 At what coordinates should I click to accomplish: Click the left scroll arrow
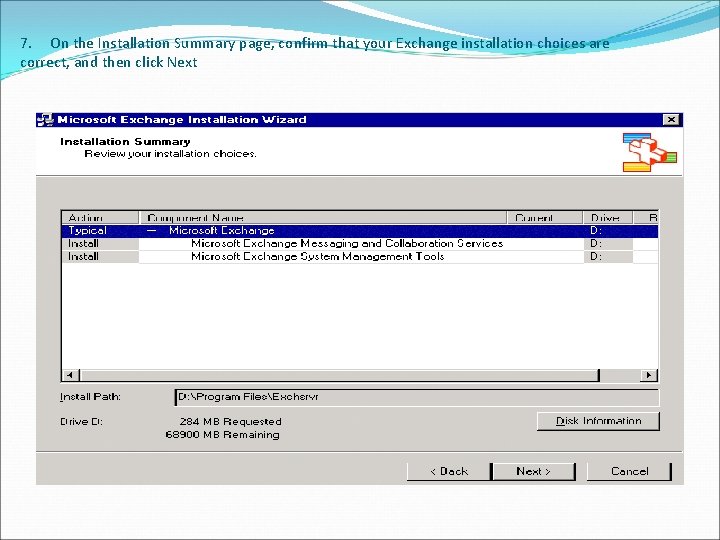coord(70,375)
